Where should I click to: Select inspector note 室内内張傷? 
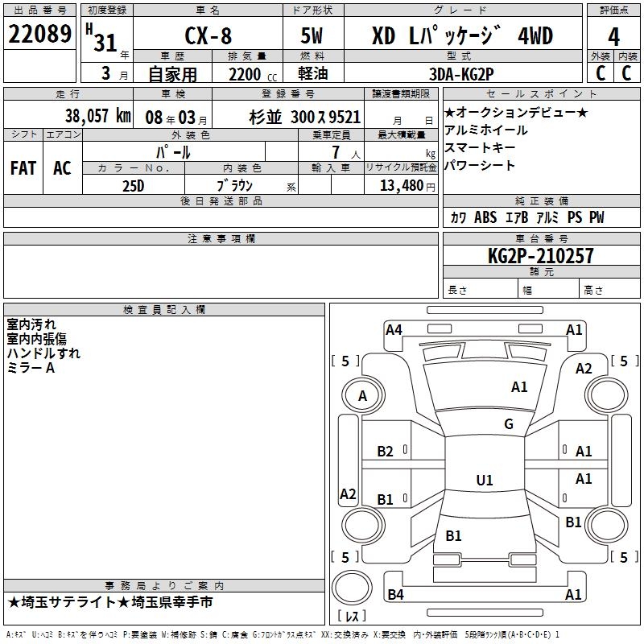pyautogui.click(x=36, y=338)
